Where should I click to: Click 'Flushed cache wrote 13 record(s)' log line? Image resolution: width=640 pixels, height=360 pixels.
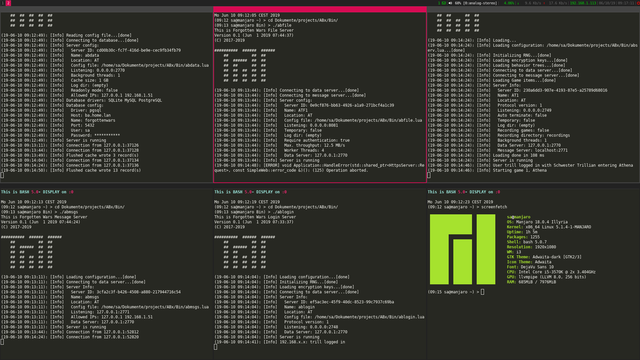point(103,170)
